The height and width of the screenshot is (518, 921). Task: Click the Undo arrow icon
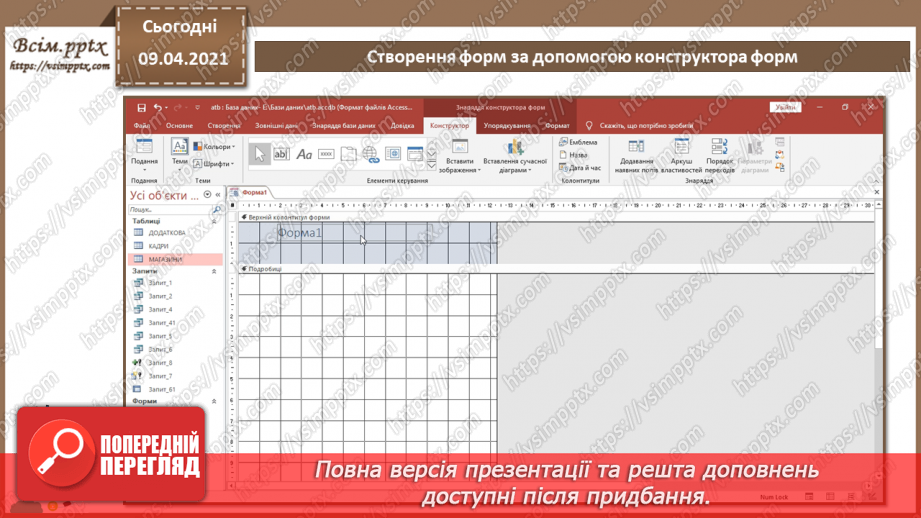click(x=158, y=107)
